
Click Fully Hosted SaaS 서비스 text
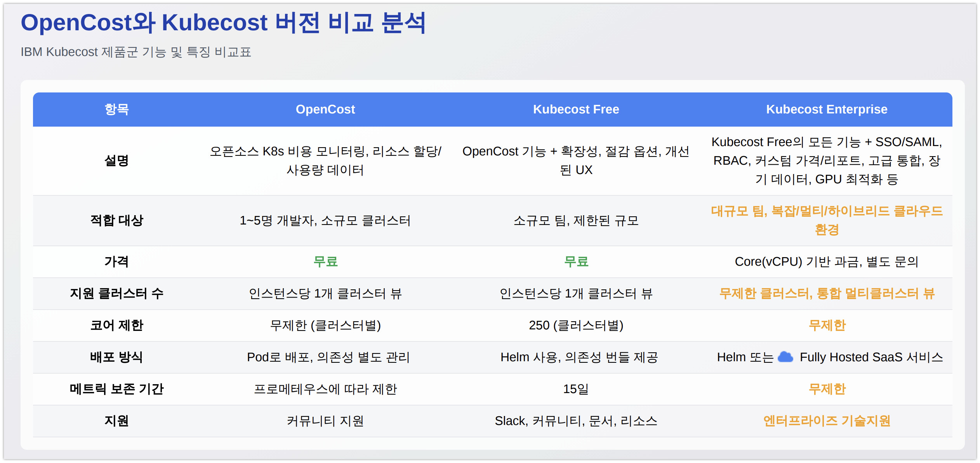coord(871,357)
